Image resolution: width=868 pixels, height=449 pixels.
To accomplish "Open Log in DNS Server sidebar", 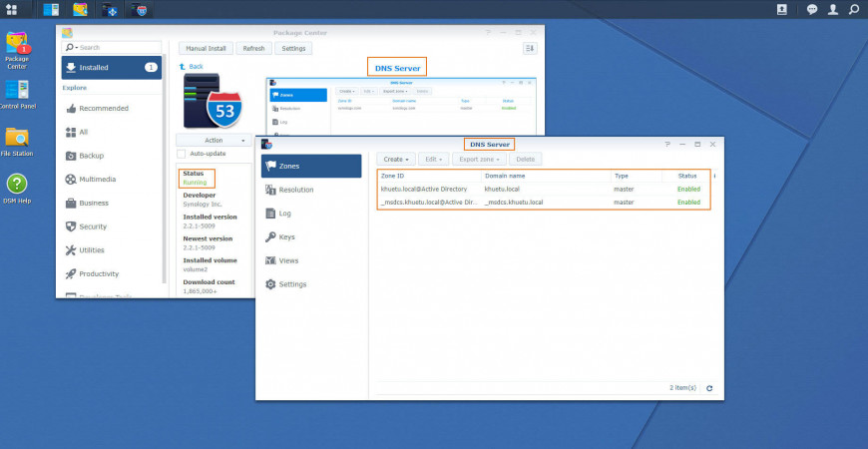I will point(311,214).
